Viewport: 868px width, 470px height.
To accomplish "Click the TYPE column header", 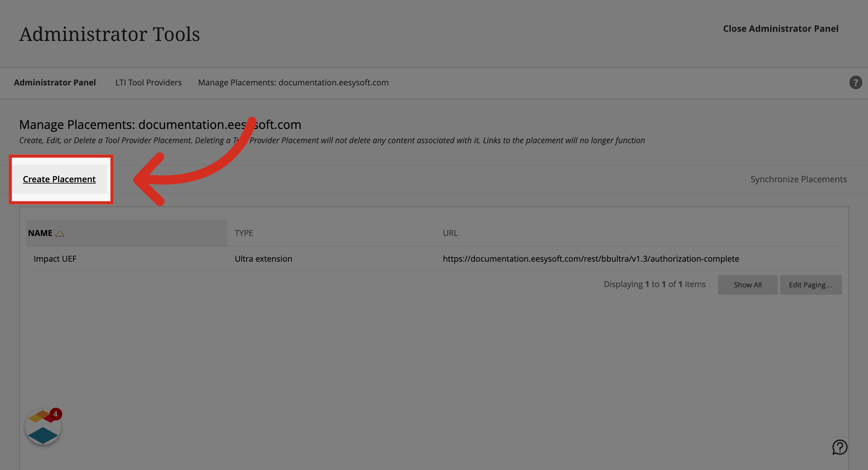I will point(244,233).
